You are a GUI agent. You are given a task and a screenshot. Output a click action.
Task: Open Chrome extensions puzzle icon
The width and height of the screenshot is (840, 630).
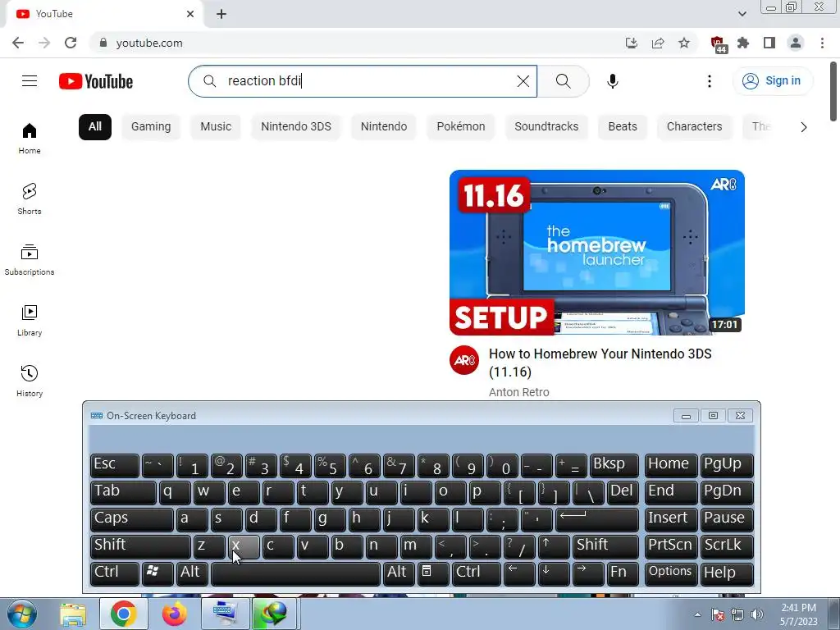click(x=743, y=43)
